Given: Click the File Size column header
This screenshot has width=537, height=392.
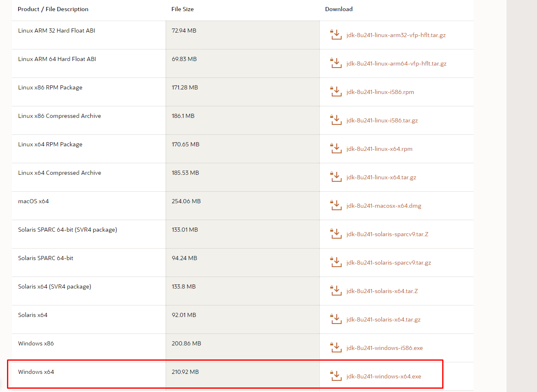Looking at the screenshot, I should tap(183, 9).
